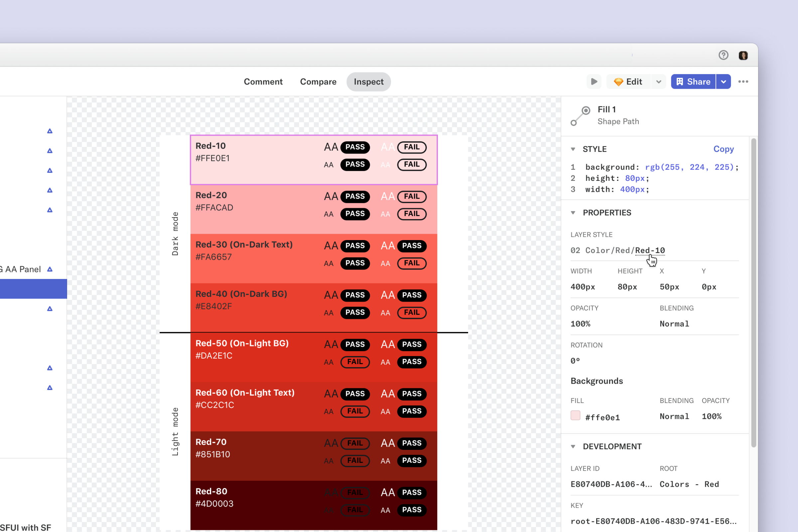Click the Edit button
The image size is (798, 532).
pyautogui.click(x=629, y=82)
